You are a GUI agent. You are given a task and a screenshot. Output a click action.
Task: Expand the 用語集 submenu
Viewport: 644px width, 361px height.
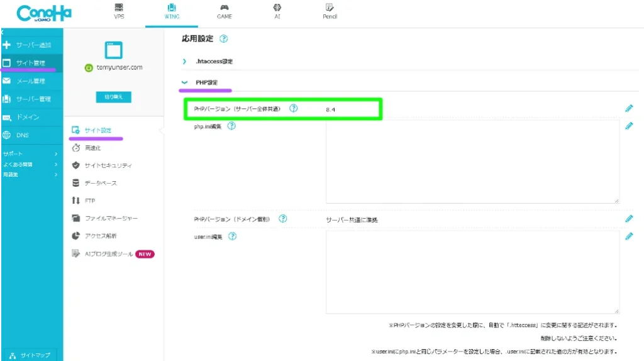[30, 175]
